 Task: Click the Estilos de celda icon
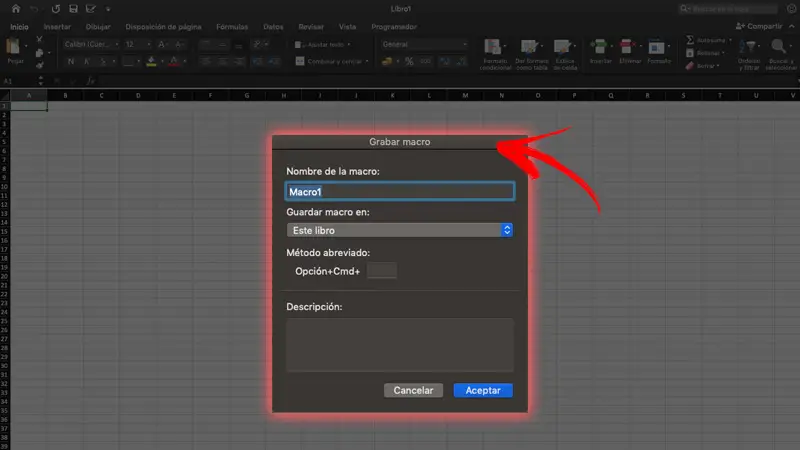pos(562,47)
